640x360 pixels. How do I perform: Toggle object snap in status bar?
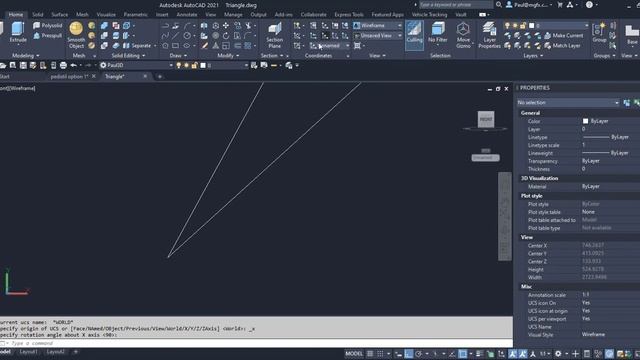[462, 354]
